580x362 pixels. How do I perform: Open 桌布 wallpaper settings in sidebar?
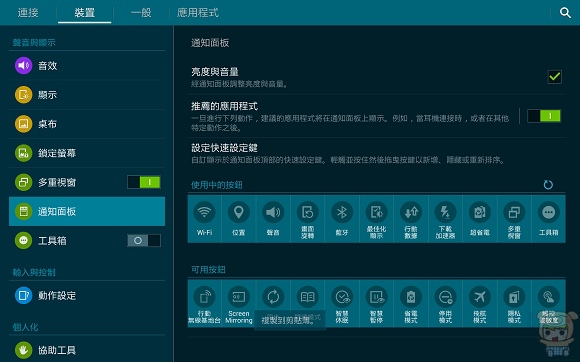tap(87, 124)
